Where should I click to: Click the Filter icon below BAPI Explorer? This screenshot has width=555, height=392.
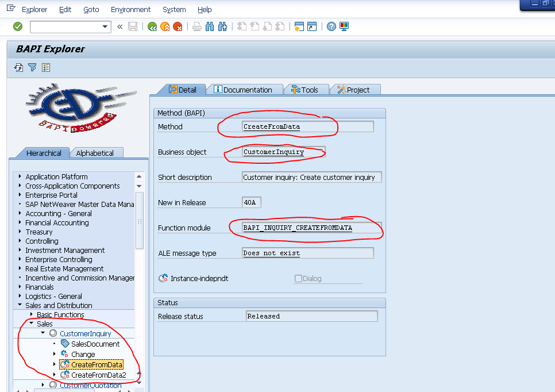(32, 67)
